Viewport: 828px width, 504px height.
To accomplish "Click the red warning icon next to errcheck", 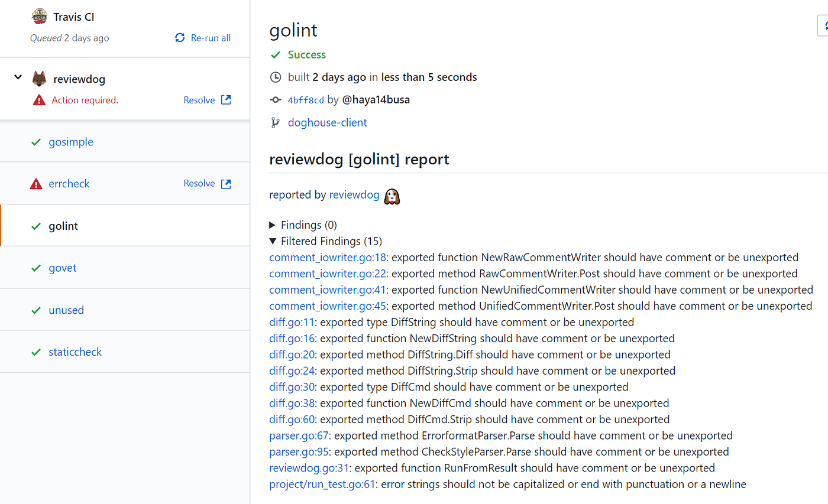I will [38, 183].
